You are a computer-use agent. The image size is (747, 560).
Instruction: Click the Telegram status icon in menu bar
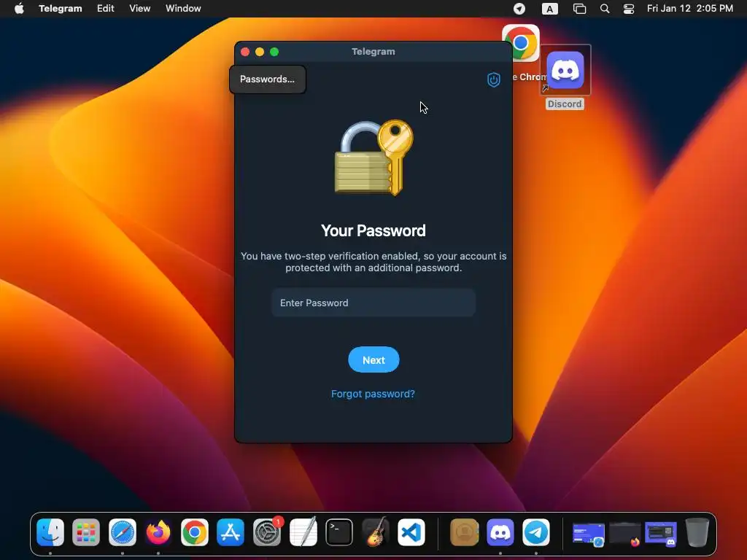click(x=519, y=9)
